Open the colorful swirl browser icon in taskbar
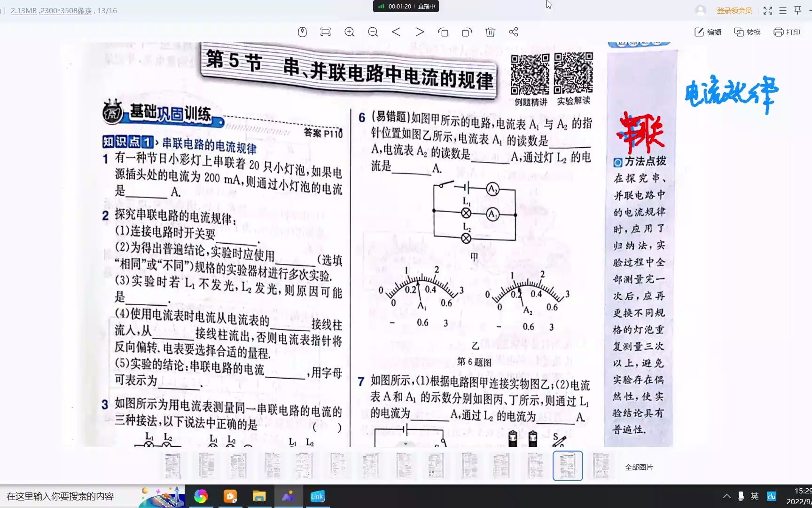 [201, 496]
